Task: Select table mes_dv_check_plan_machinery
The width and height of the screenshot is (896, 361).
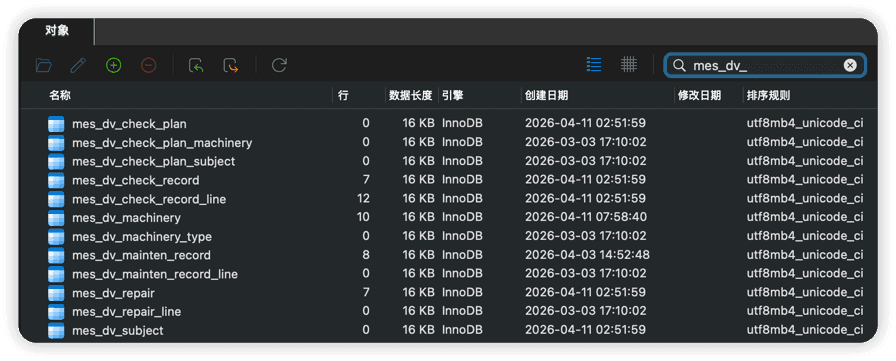Action: tap(162, 143)
